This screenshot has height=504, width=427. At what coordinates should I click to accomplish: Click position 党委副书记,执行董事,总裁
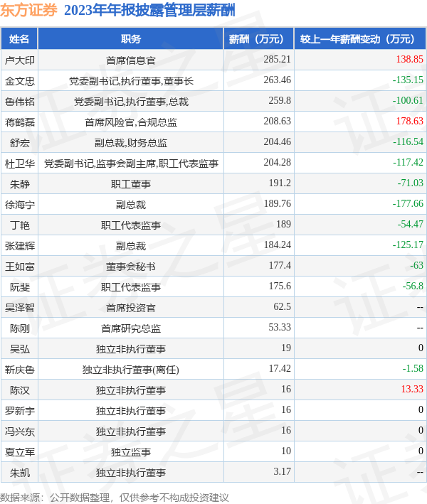pyautogui.click(x=131, y=102)
